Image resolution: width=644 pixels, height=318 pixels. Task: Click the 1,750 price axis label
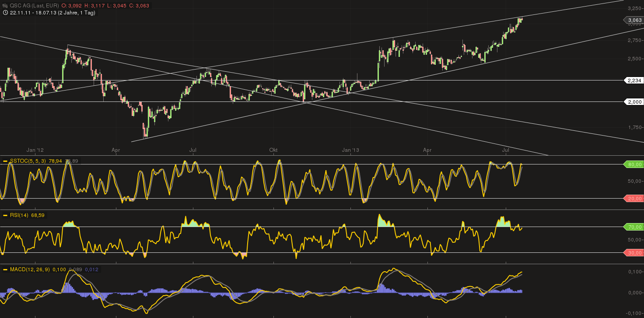click(634, 127)
